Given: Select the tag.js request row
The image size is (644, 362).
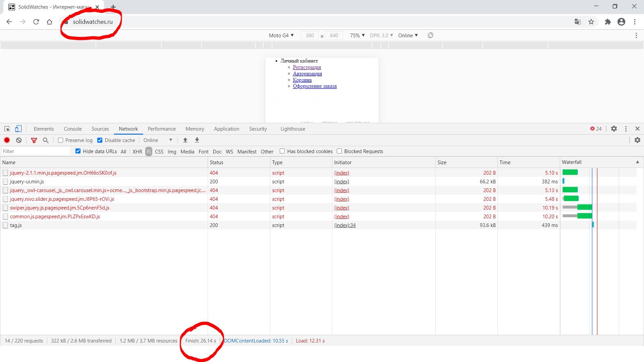Looking at the screenshot, I should (280, 225).
